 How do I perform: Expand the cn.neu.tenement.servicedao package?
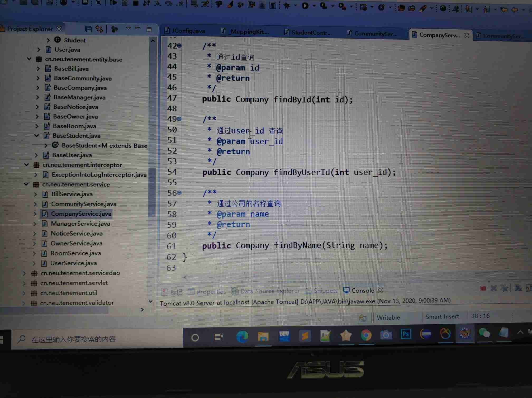(x=24, y=273)
